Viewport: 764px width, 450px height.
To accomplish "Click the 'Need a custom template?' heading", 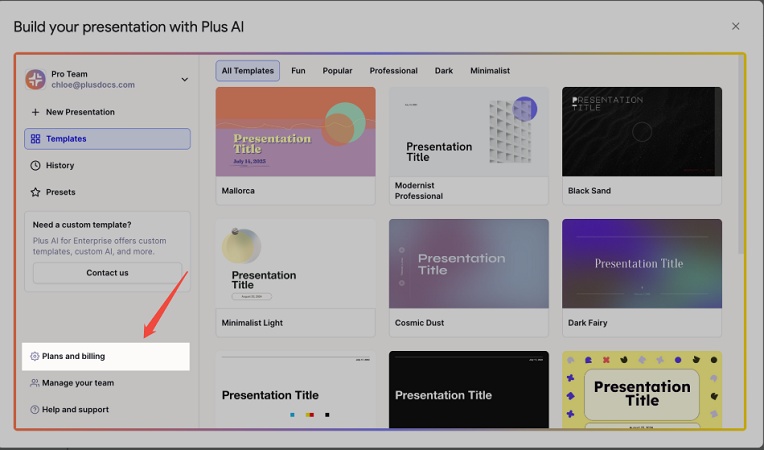I will click(82, 225).
